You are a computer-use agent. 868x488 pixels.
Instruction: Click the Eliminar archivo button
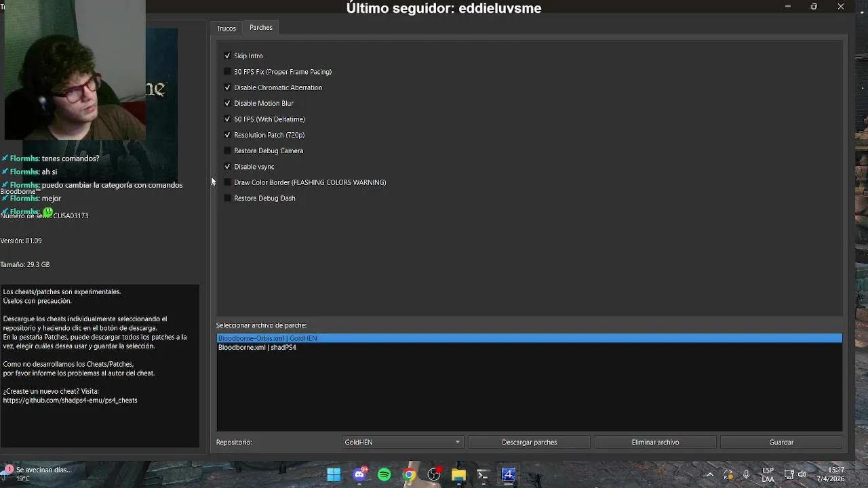pos(655,442)
